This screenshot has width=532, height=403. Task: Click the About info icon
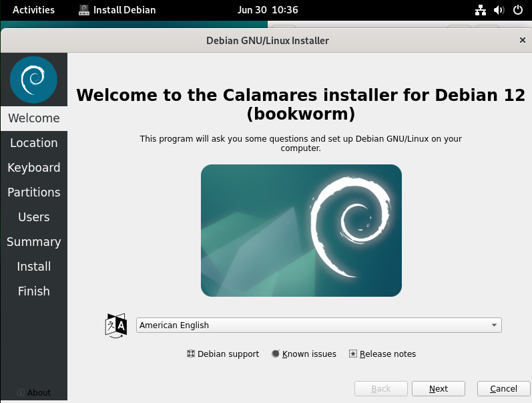[x=21, y=392]
